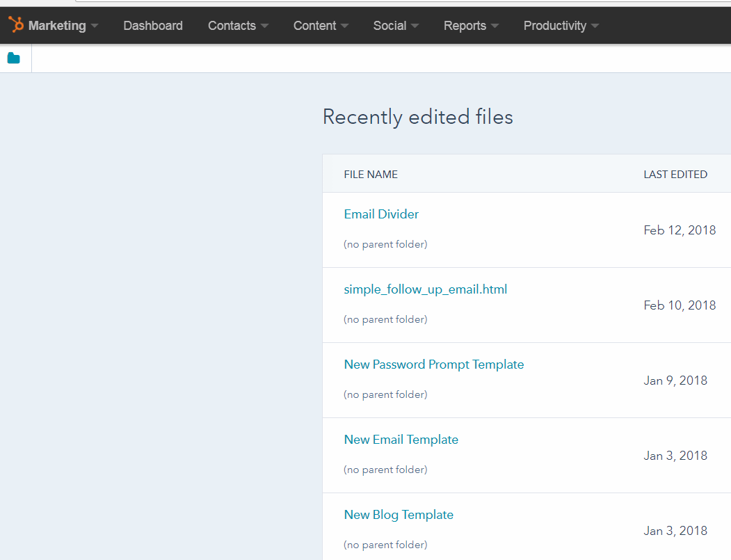The width and height of the screenshot is (731, 560).
Task: Select the date for New Blog Template
Action: (675, 531)
